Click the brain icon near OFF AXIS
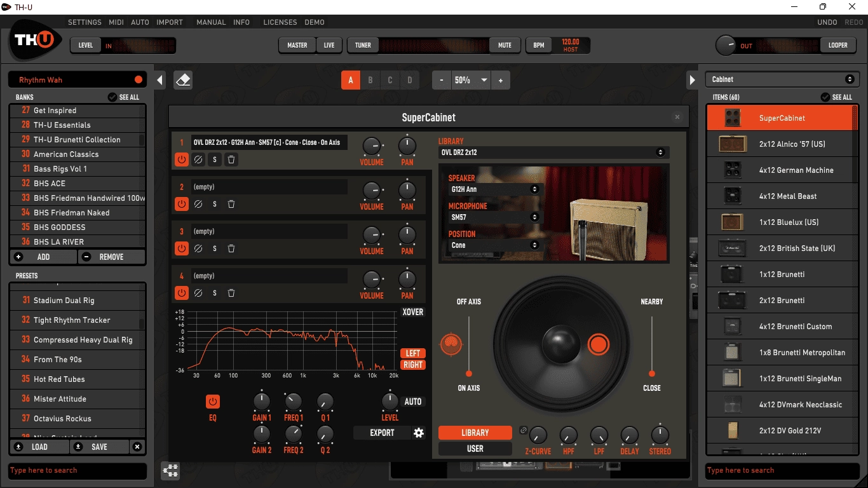This screenshot has width=868, height=488. tap(452, 344)
